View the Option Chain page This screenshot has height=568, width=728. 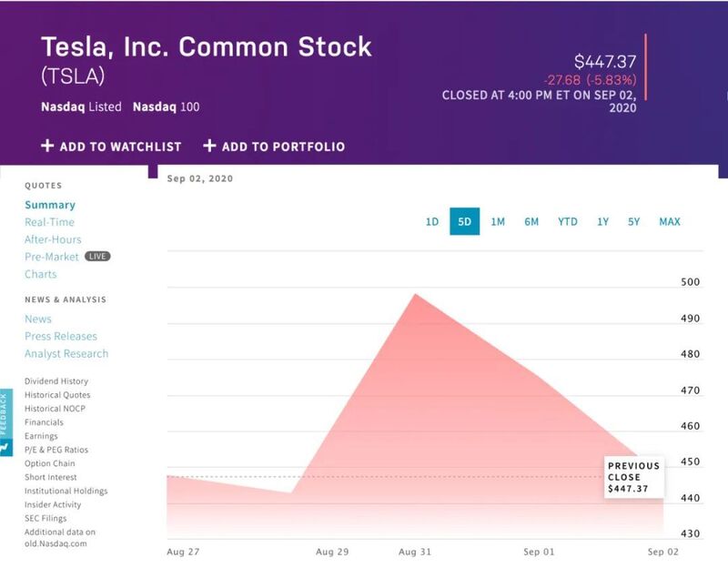(50, 463)
